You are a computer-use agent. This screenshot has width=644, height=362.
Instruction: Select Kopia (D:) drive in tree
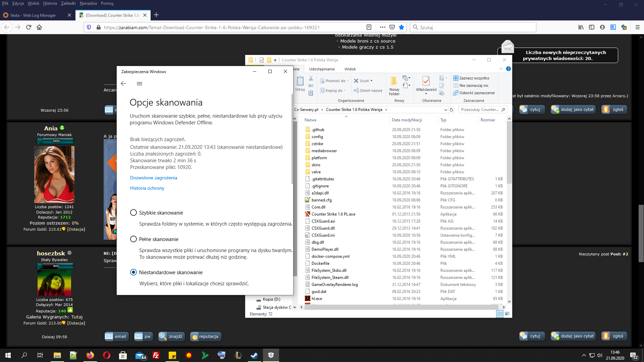(271, 299)
